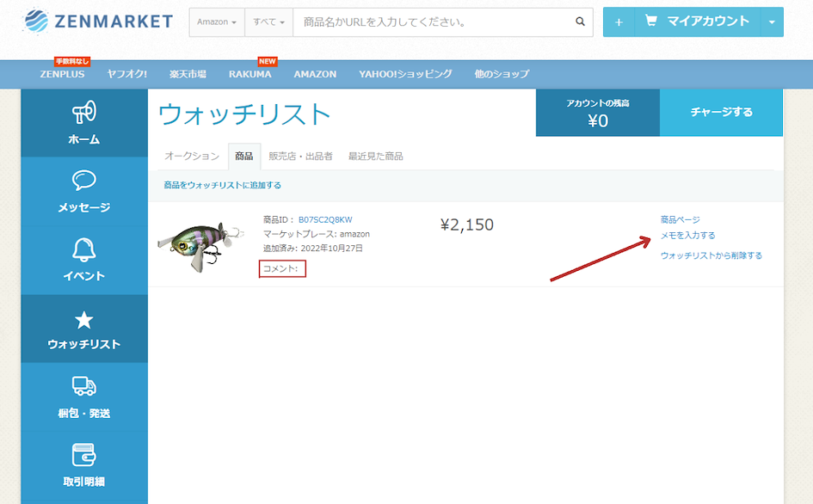This screenshot has width=813, height=504.
Task: Open イベント bell icon
Action: point(84,249)
